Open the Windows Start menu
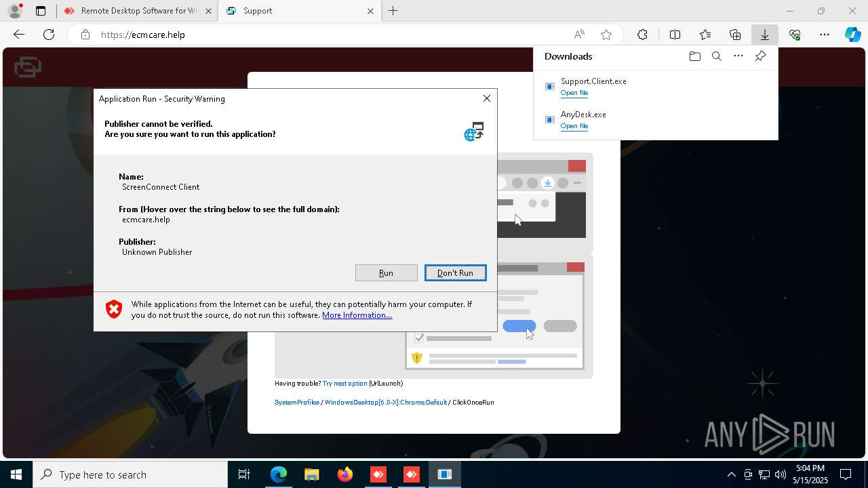This screenshot has height=488, width=868. [16, 474]
